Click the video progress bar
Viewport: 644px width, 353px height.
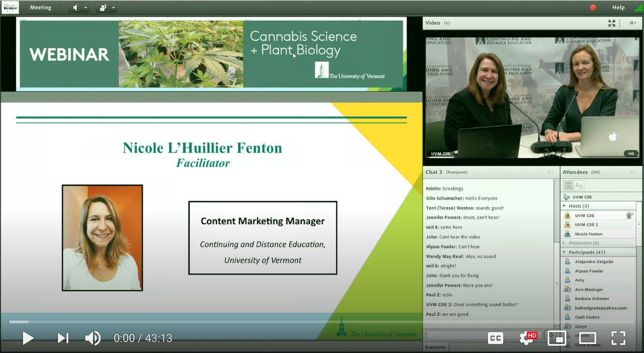click(322, 322)
